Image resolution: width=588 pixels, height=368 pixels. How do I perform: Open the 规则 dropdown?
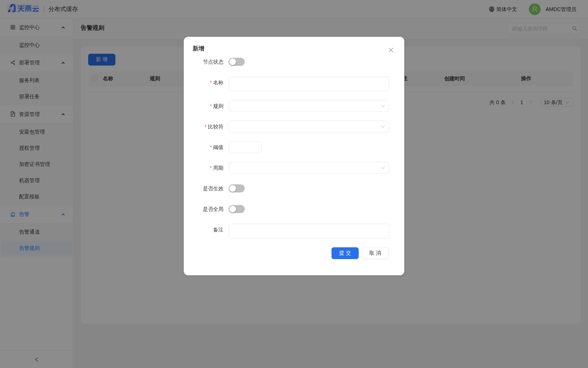coord(309,106)
